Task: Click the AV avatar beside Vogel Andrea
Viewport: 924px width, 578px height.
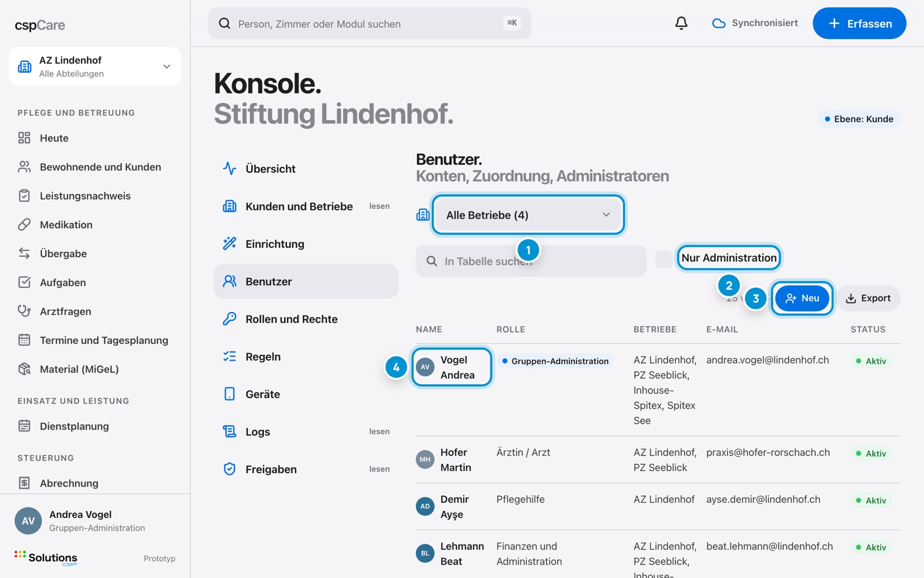Action: pos(425,367)
